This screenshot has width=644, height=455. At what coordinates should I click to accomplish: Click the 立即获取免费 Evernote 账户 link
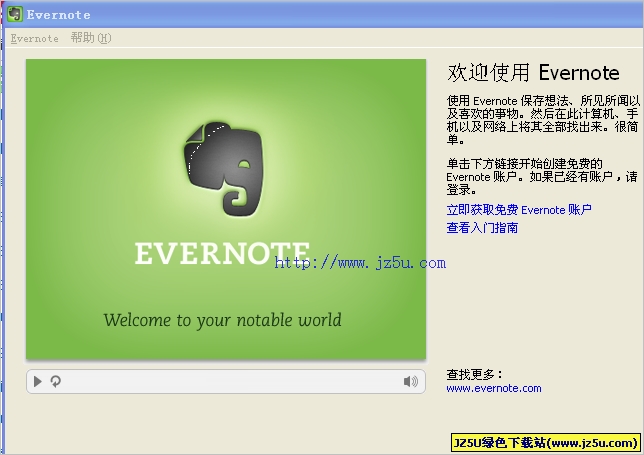(519, 210)
